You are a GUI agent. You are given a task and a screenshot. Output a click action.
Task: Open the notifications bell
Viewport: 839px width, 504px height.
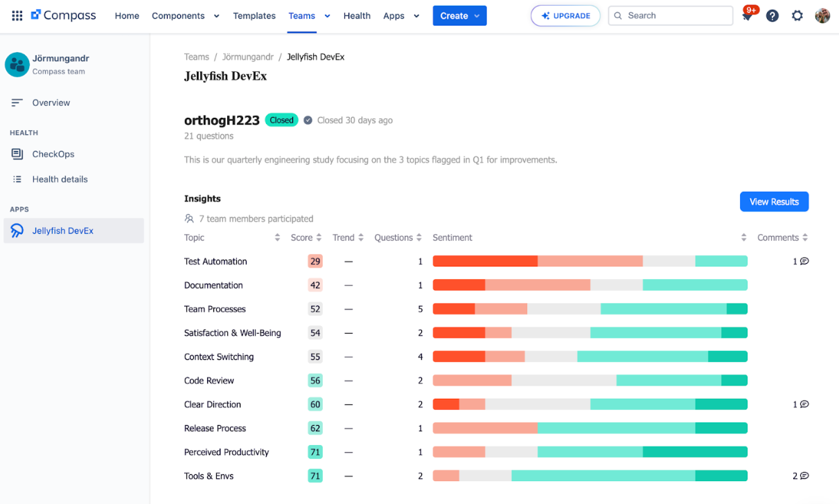click(x=748, y=15)
